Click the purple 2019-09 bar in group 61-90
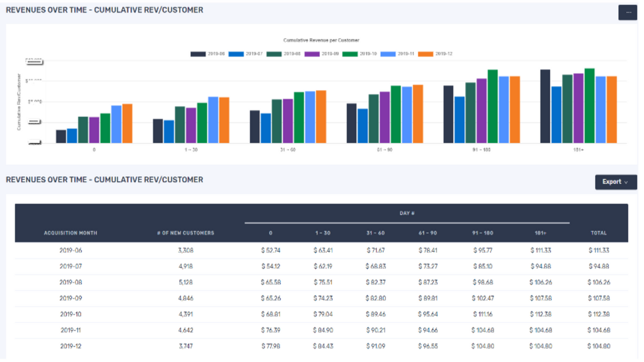 384,118
